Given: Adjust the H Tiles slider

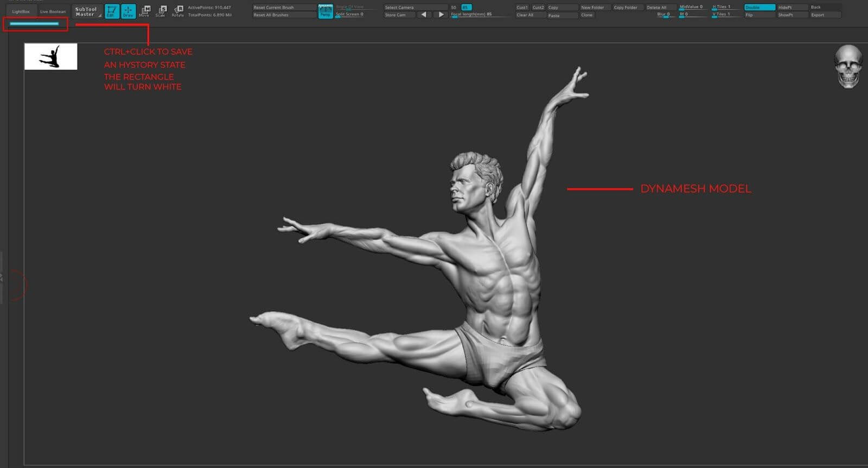Looking at the screenshot, I should [x=726, y=7].
